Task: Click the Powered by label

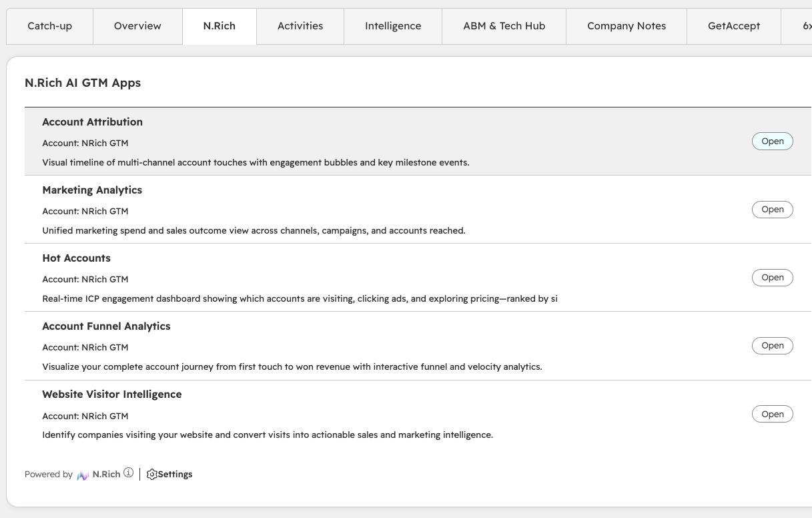Action: pos(49,475)
